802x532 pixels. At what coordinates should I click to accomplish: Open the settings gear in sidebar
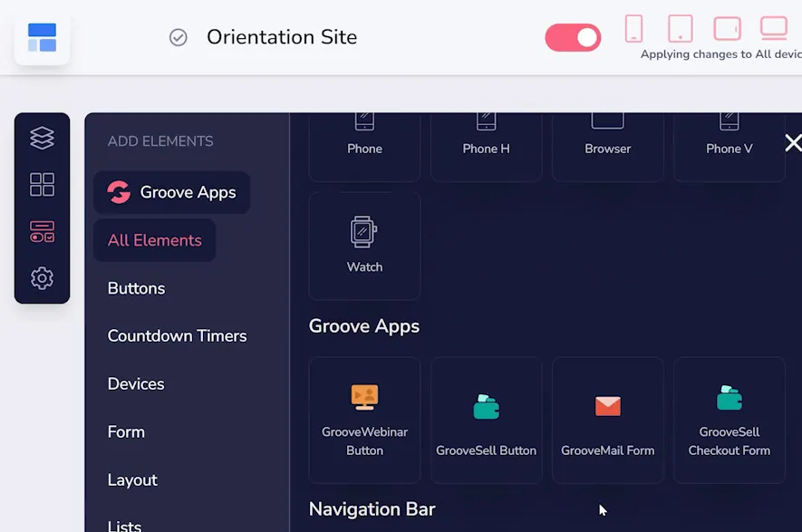pos(42,278)
